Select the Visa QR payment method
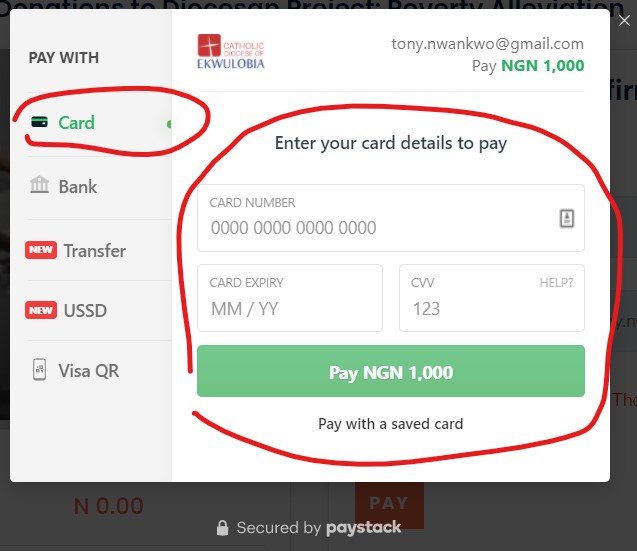 point(88,370)
